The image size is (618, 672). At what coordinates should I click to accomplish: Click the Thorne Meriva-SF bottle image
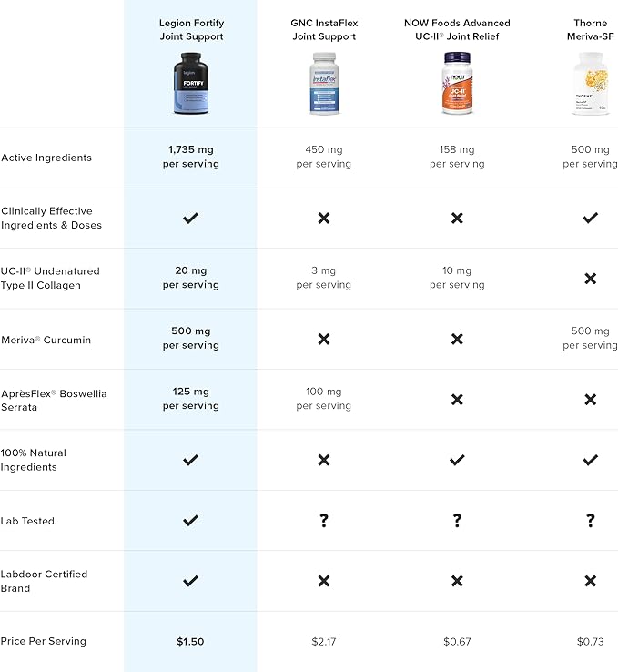pos(591,84)
